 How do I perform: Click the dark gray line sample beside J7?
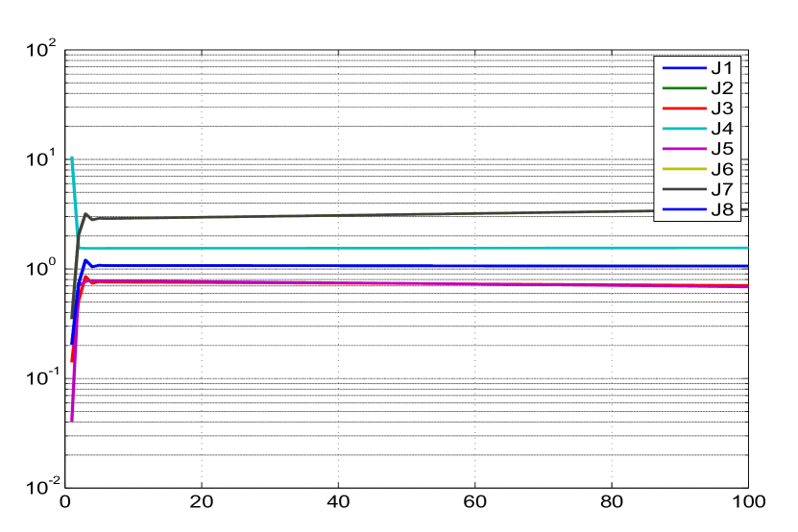(684, 189)
